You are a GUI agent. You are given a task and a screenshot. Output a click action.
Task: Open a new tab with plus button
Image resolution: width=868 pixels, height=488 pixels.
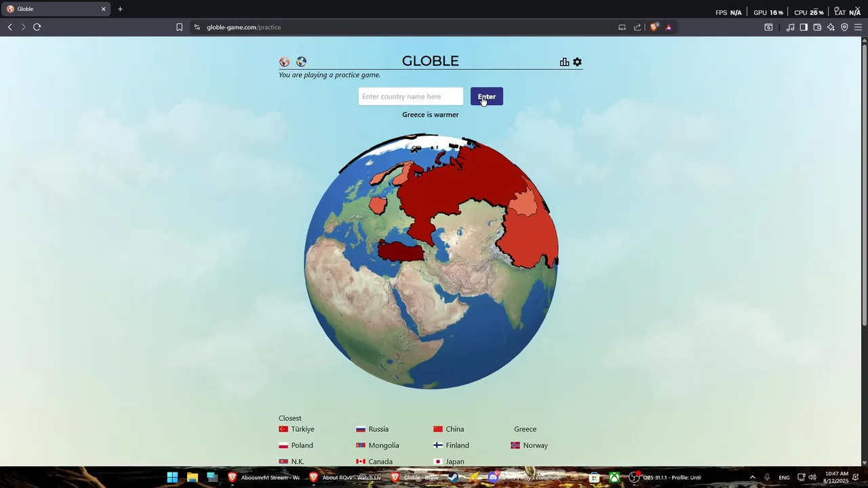[120, 9]
